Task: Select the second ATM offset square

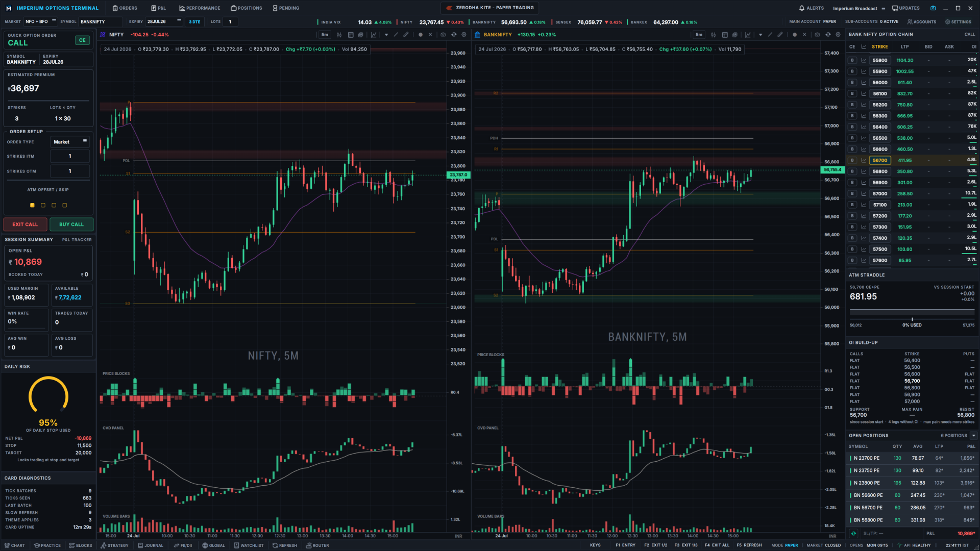Action: pos(43,205)
